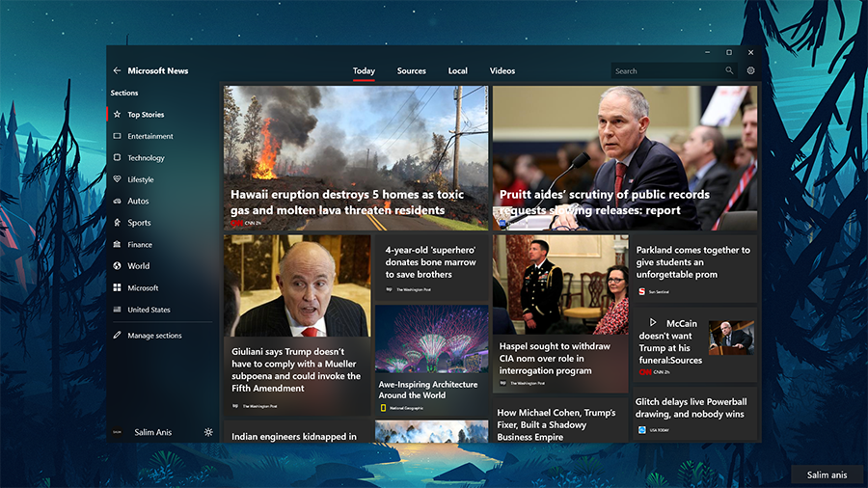Select Top Stories section label
Viewport: 868px width, 488px height.
[x=146, y=115]
